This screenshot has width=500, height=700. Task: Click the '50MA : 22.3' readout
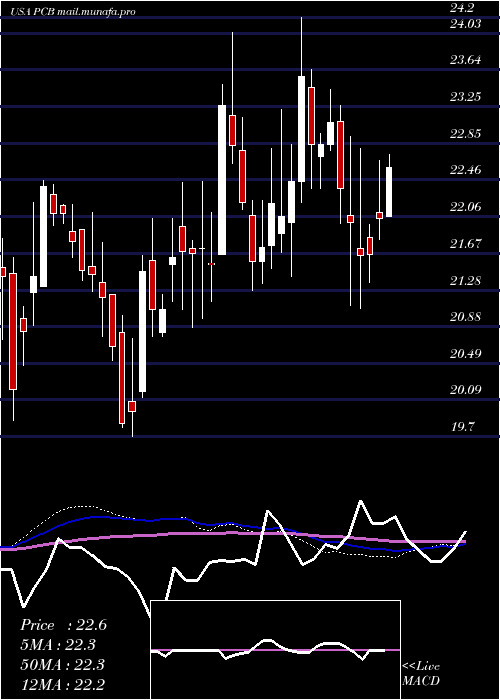[62, 665]
